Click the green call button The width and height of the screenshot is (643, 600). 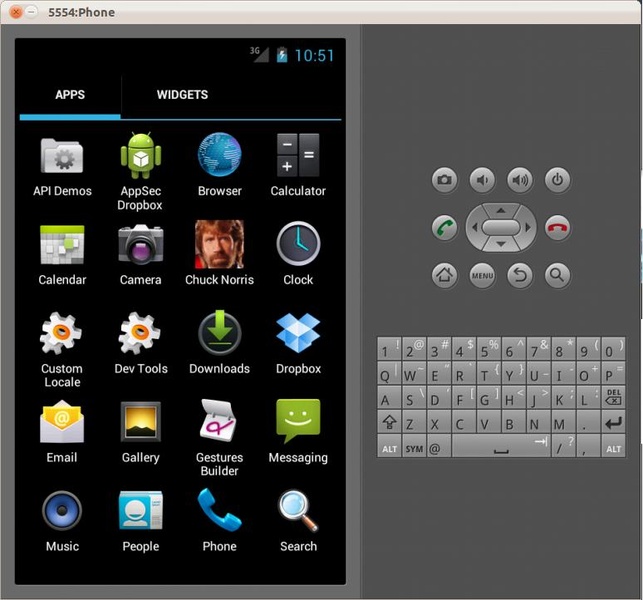[445, 227]
